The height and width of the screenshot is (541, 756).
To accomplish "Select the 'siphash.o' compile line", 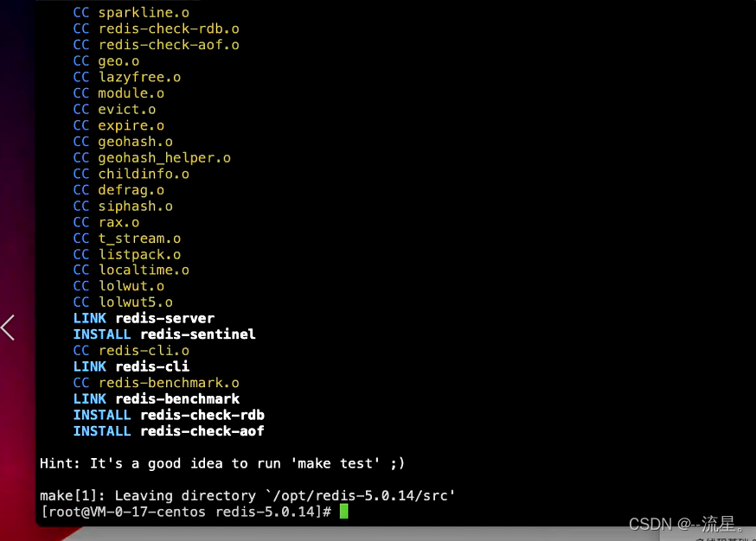I will point(123,207).
